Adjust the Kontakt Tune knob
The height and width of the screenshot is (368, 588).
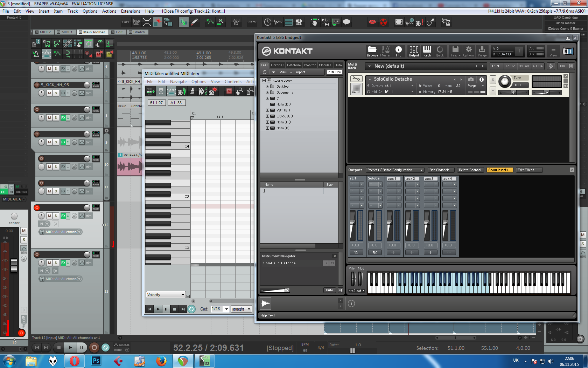coord(504,82)
